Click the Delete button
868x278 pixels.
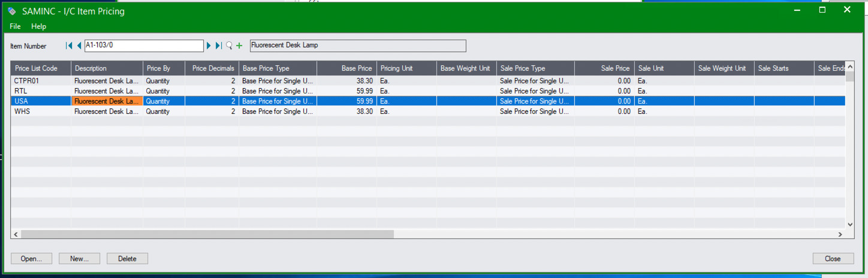pyautogui.click(x=128, y=259)
